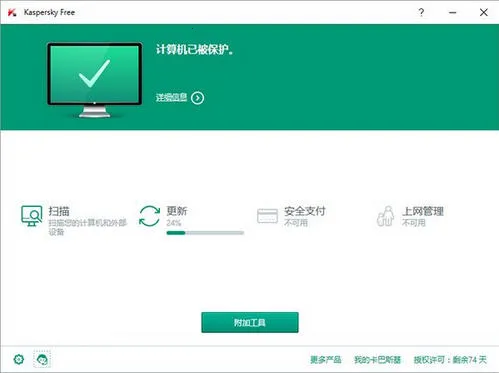The width and height of the screenshot is (499, 373).
Task: Click the Update (更新) refresh arrows icon
Action: (x=149, y=216)
